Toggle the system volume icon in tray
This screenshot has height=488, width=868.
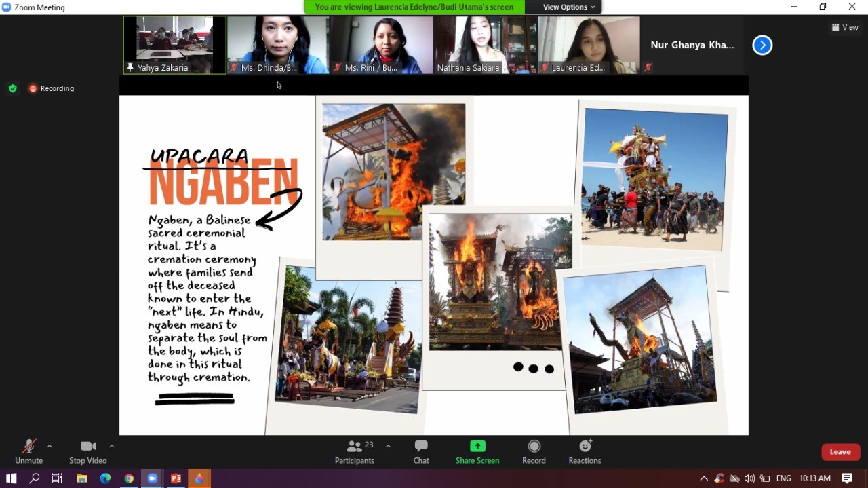coord(749,478)
